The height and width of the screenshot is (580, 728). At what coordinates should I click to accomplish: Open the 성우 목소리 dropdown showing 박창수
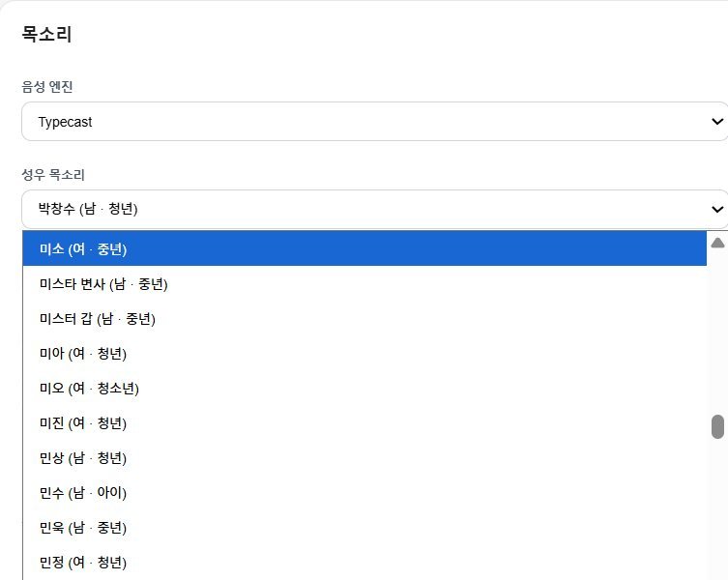point(375,209)
